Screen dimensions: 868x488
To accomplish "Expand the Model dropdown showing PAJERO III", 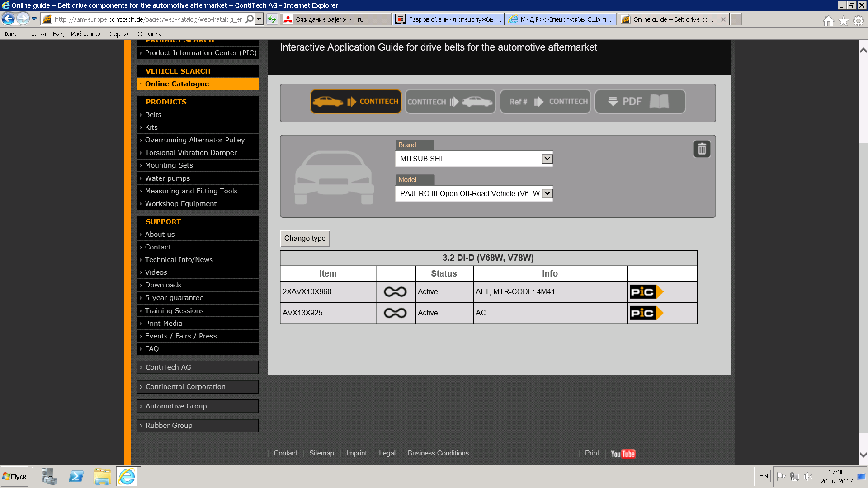I will pos(547,193).
